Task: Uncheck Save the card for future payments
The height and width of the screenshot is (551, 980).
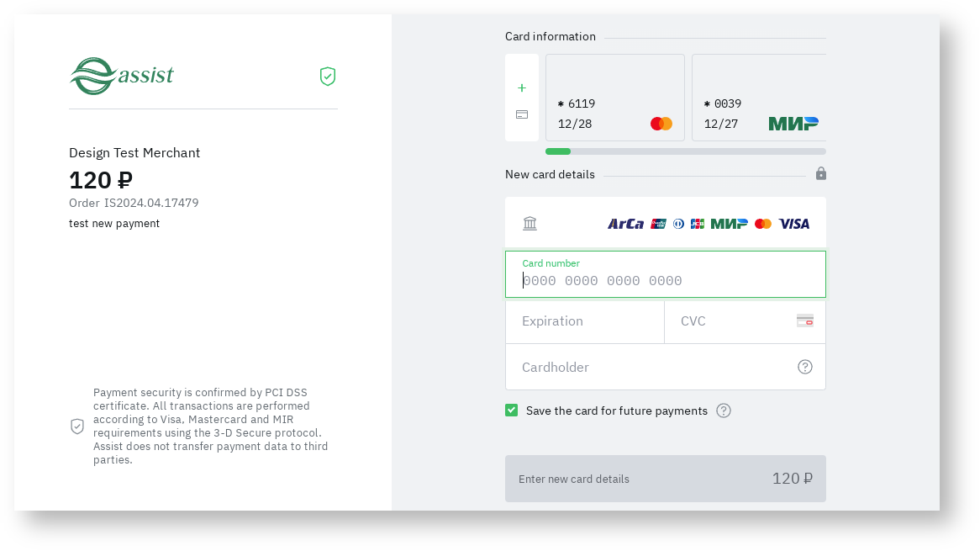Action: [x=512, y=411]
